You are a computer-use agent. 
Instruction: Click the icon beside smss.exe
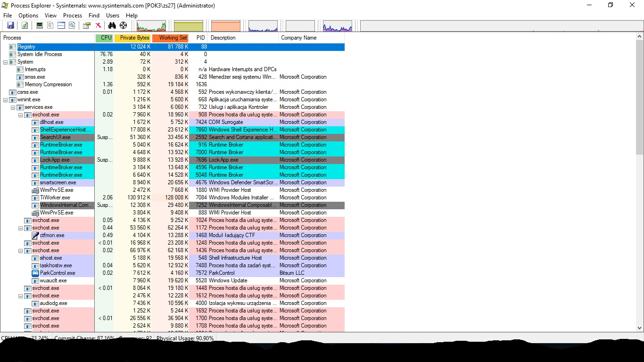click(x=20, y=77)
